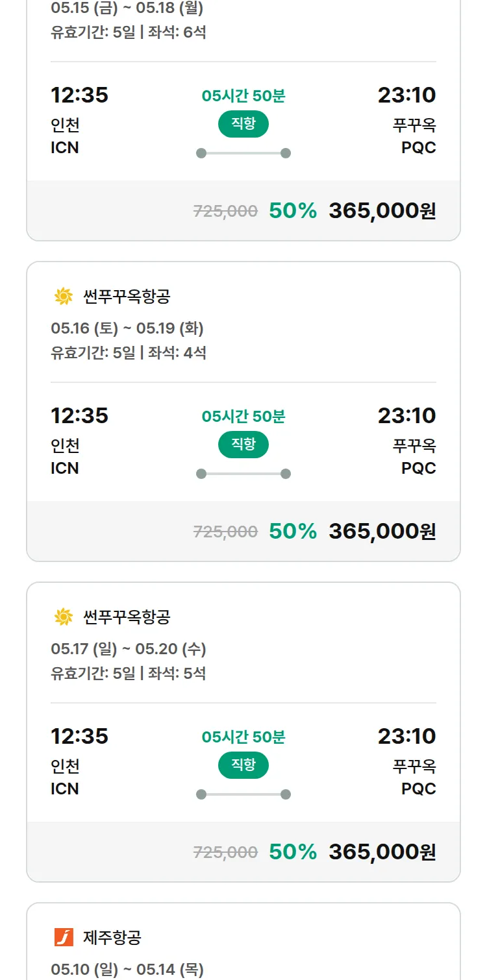Click the route line graphic on the 05.17 flight
The image size is (487, 980).
click(x=243, y=794)
